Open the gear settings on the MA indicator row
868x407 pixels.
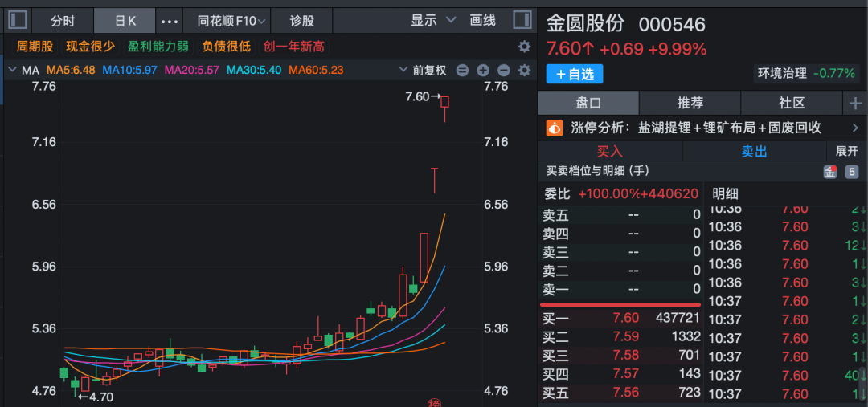tap(524, 71)
